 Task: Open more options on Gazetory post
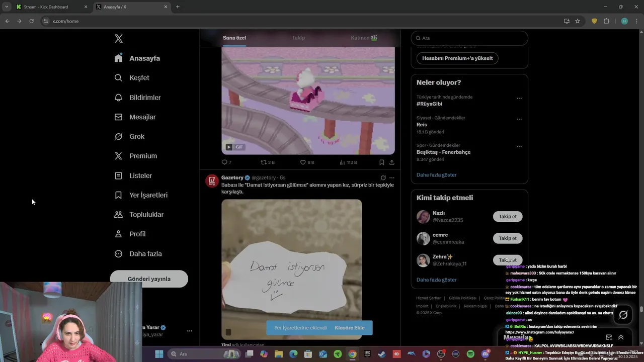392,178
